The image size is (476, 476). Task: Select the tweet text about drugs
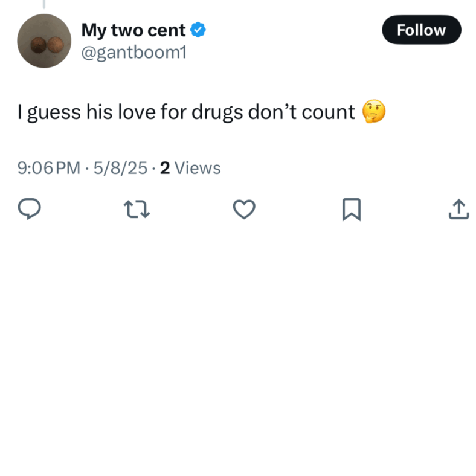[x=186, y=112]
